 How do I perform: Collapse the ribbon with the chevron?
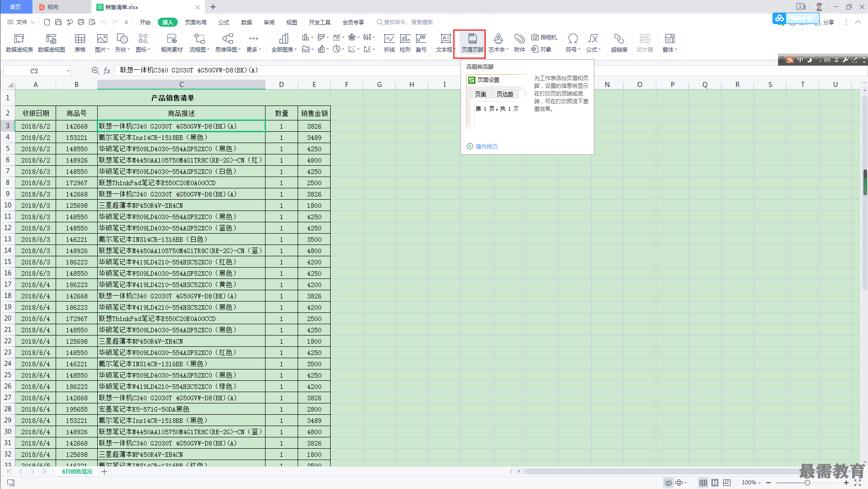[858, 22]
